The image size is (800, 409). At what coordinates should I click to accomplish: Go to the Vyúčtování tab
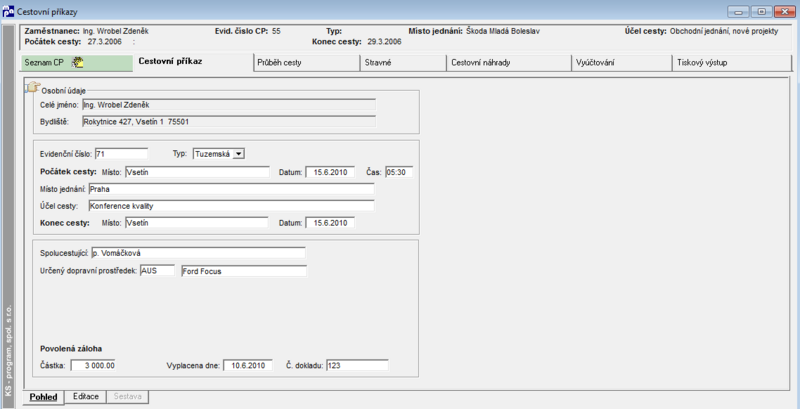click(x=621, y=63)
